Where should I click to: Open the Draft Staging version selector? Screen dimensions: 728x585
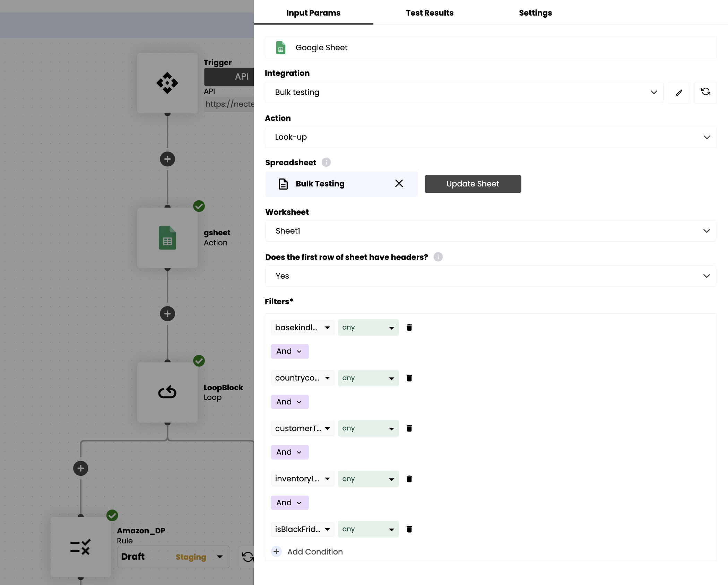(x=173, y=557)
